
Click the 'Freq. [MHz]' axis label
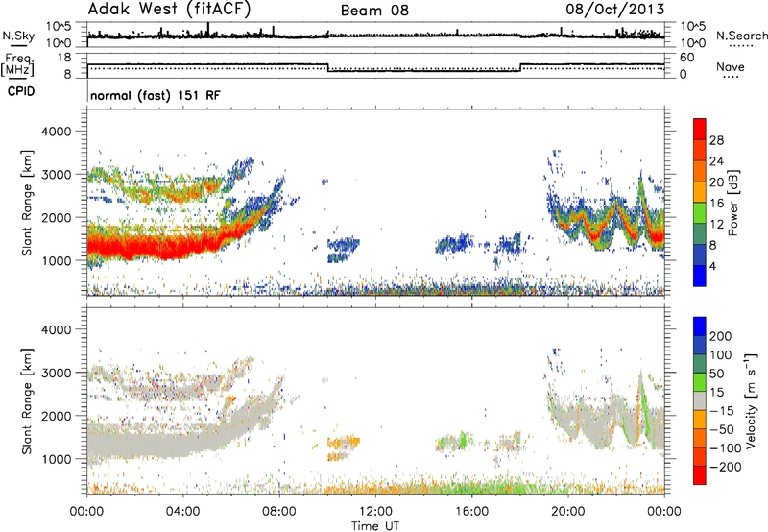coord(18,65)
